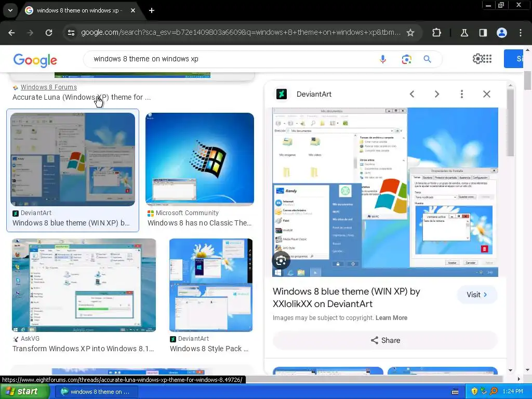This screenshot has width=532, height=399.
Task: Open preview panel more options menu
Action: coord(462,94)
